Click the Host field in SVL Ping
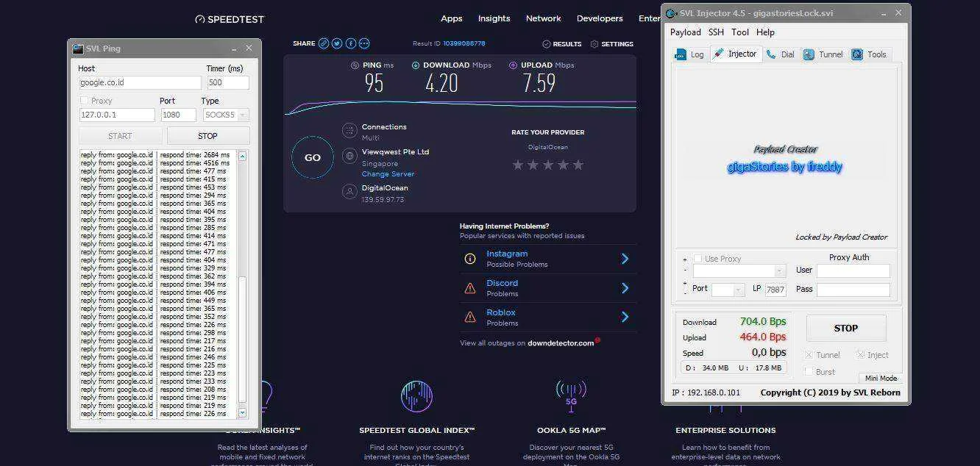The image size is (980, 466). pyautogui.click(x=140, y=83)
